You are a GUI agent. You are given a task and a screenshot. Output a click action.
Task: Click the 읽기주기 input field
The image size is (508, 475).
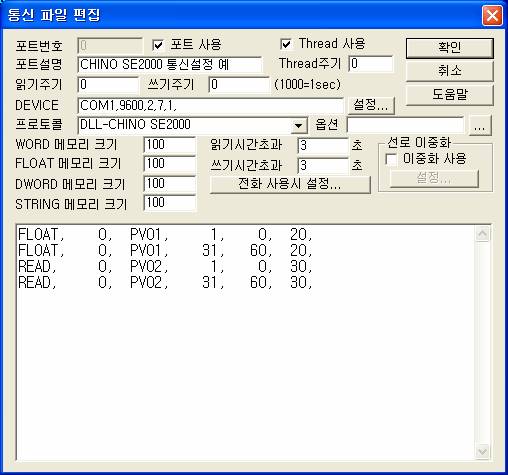click(108, 85)
